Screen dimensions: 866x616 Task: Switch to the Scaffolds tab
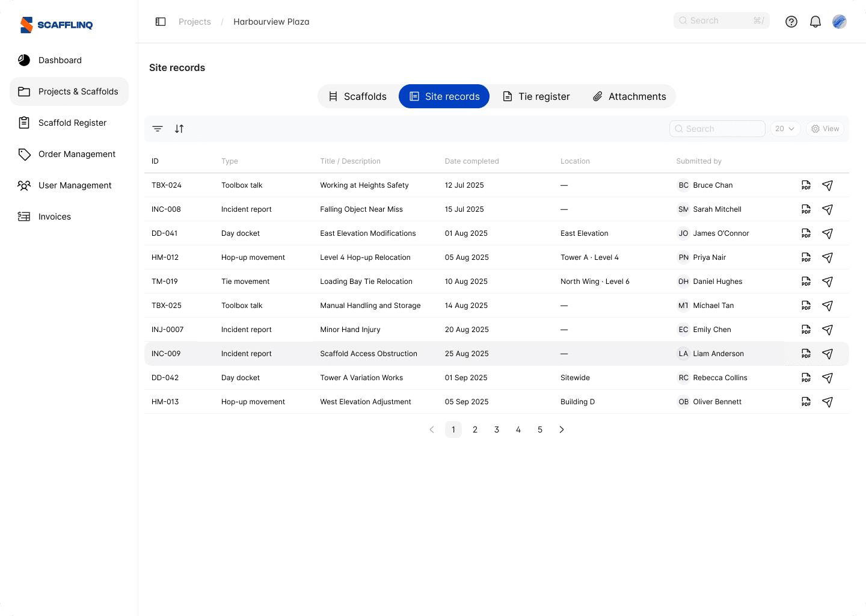pyautogui.click(x=358, y=96)
